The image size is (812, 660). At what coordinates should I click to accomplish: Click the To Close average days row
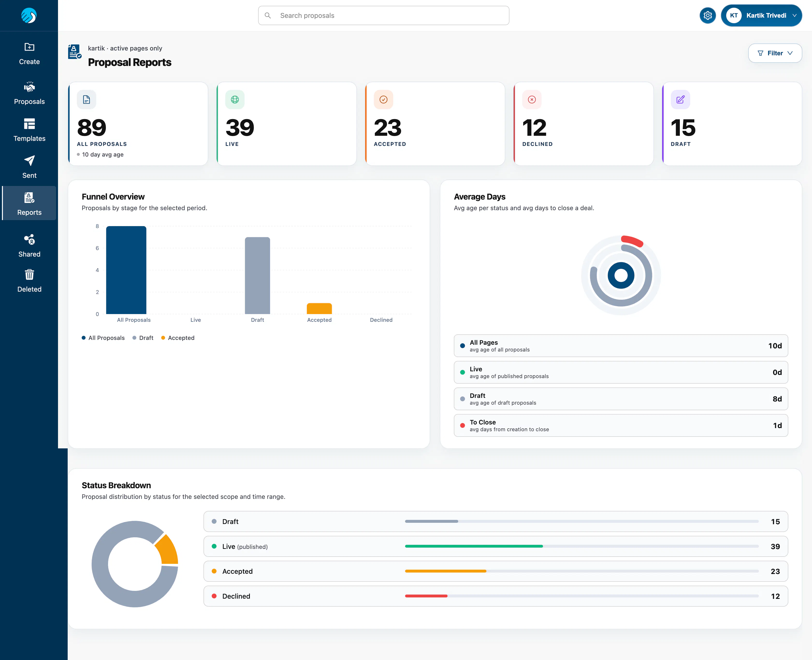(x=621, y=425)
